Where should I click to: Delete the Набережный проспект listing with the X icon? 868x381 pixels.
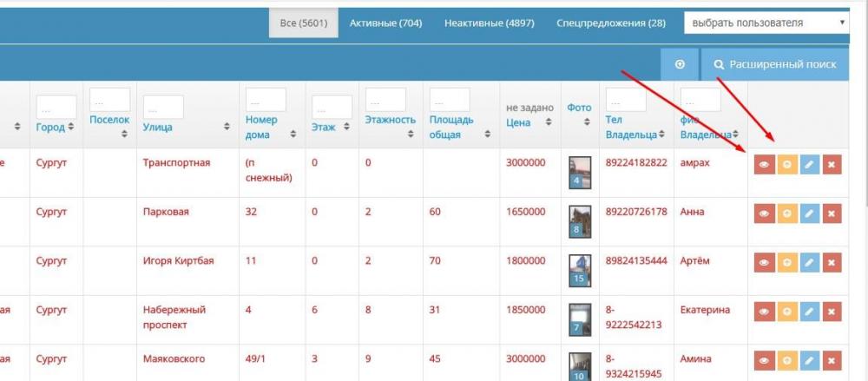tap(832, 311)
